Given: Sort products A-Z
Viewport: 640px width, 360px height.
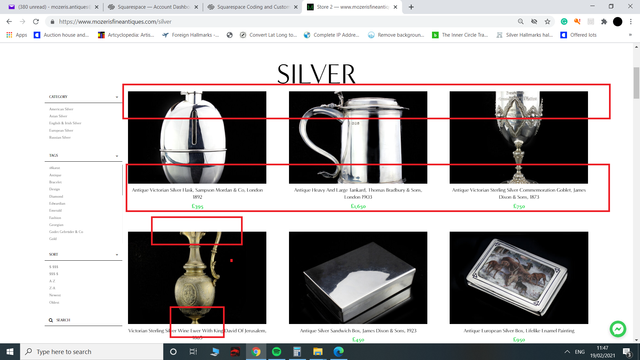Looking at the screenshot, I should (52, 281).
